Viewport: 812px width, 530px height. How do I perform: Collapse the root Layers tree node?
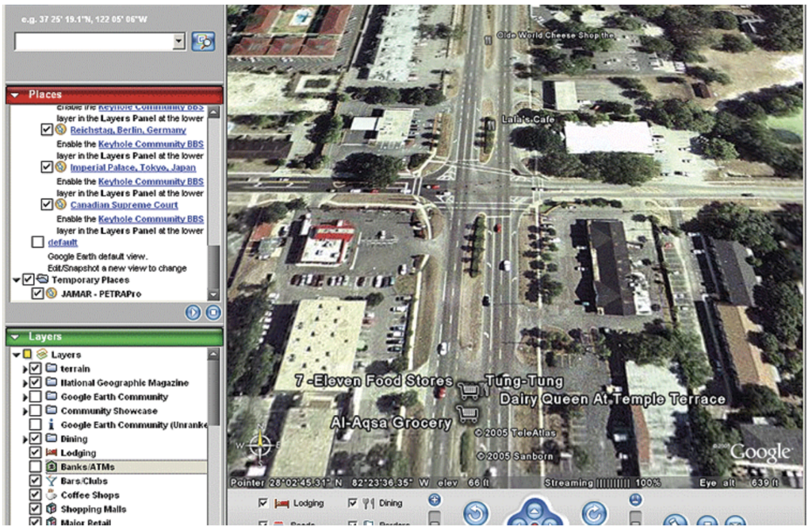[x=17, y=355]
